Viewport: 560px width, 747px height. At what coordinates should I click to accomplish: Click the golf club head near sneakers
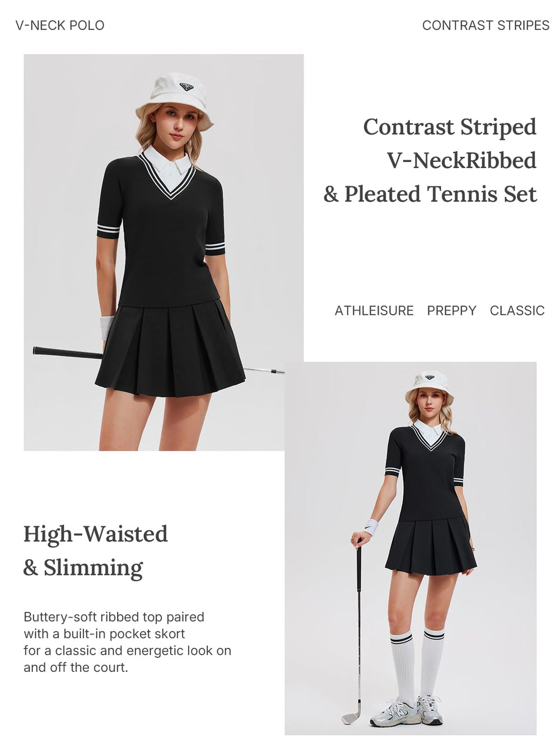pyautogui.click(x=350, y=718)
